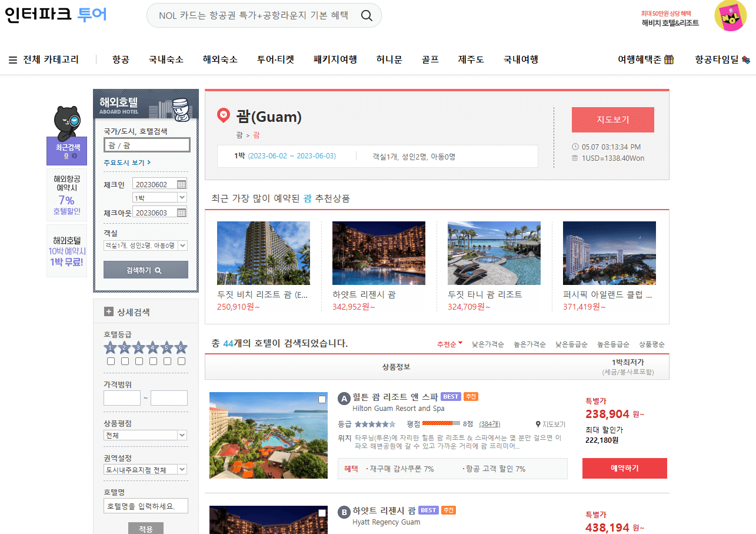Click the check-in calendar icon
This screenshot has width=756, height=534.
pyautogui.click(x=181, y=184)
